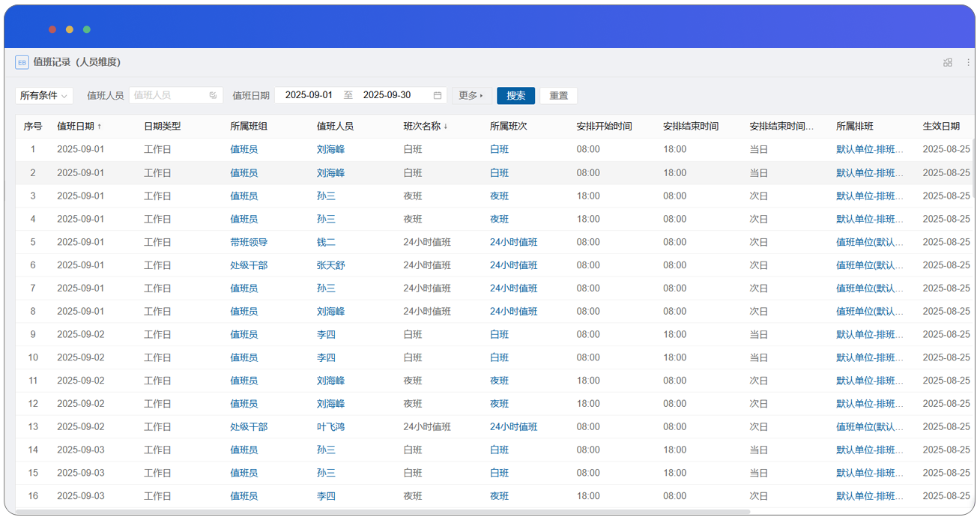Screen dimensions: 980x532
Task: Click the 所属排班 column header
Action: [855, 127]
